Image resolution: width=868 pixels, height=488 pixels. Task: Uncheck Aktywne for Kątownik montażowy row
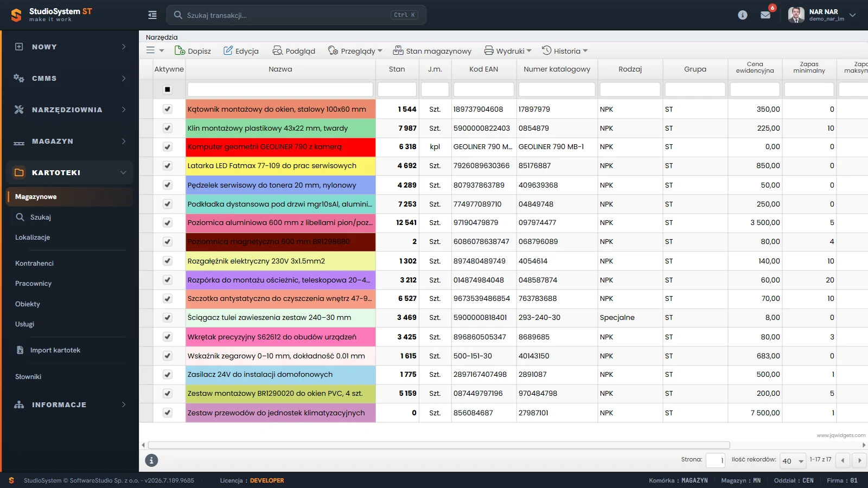(x=168, y=109)
